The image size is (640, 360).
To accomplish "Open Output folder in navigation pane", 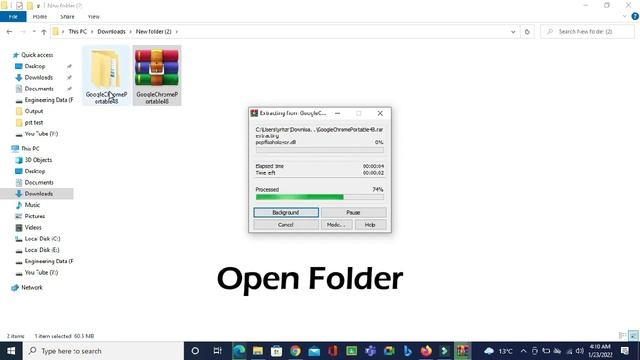I will pyautogui.click(x=33, y=111).
